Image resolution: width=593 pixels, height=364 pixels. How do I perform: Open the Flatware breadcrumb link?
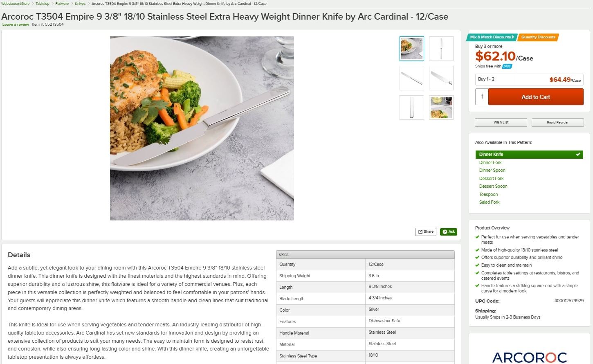[62, 4]
